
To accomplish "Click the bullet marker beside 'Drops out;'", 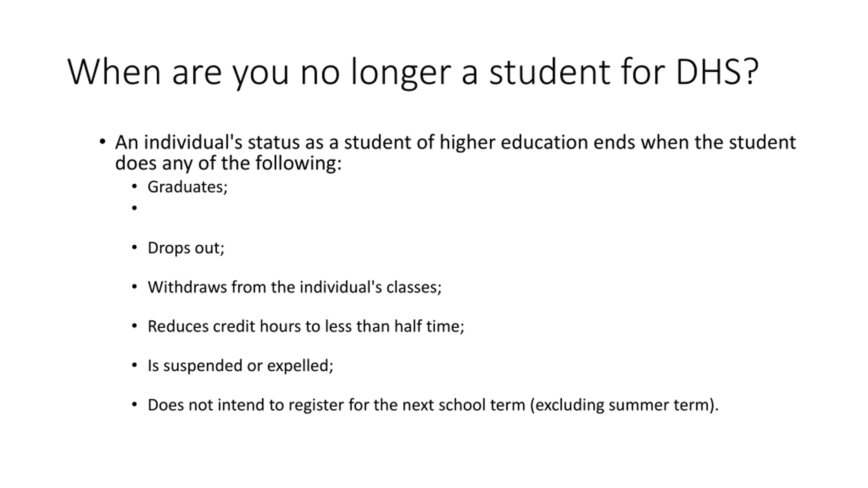I will pyautogui.click(x=134, y=247).
